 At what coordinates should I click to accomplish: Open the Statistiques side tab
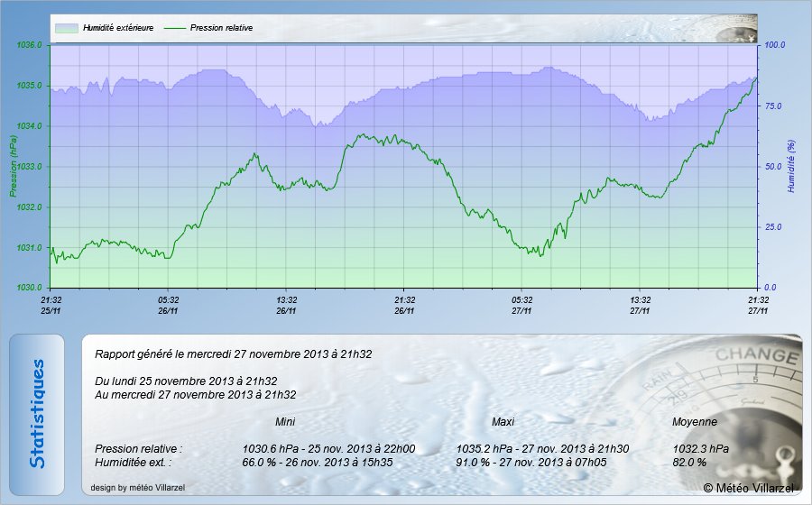[37, 414]
